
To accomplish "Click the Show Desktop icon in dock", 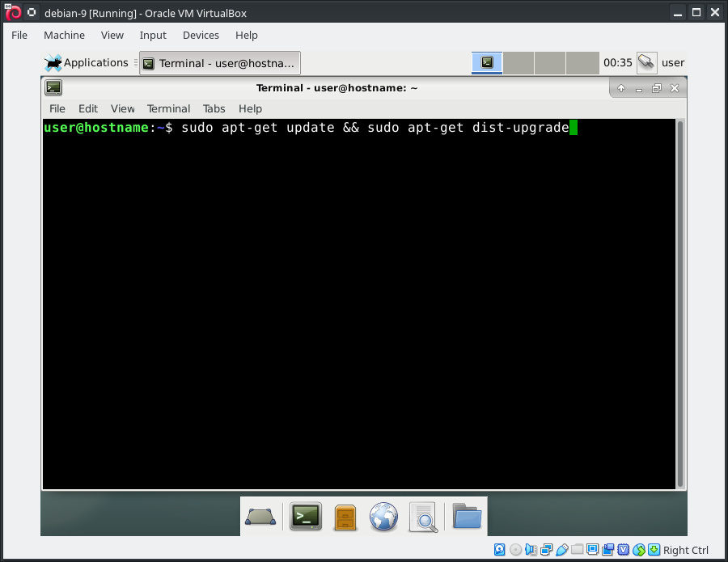I will point(261,516).
